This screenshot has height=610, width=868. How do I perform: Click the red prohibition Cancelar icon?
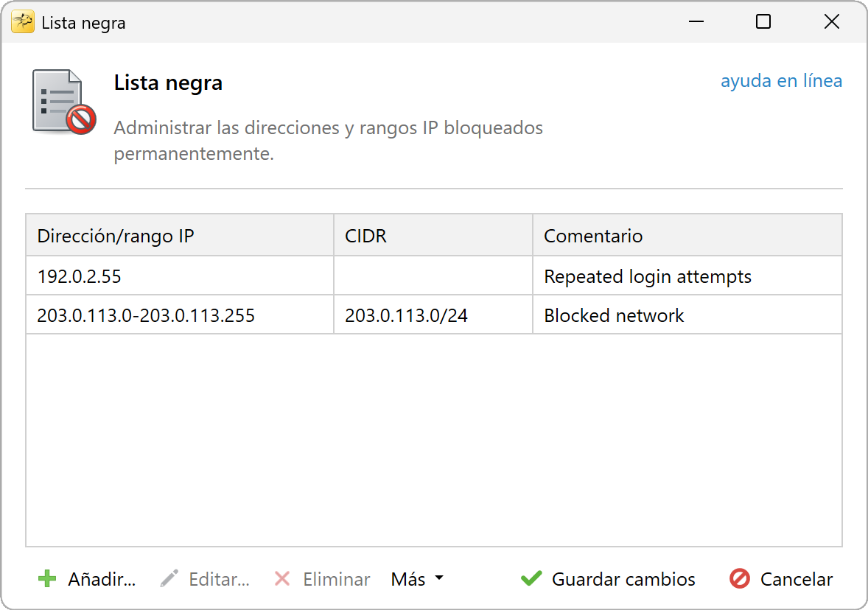tap(740, 578)
